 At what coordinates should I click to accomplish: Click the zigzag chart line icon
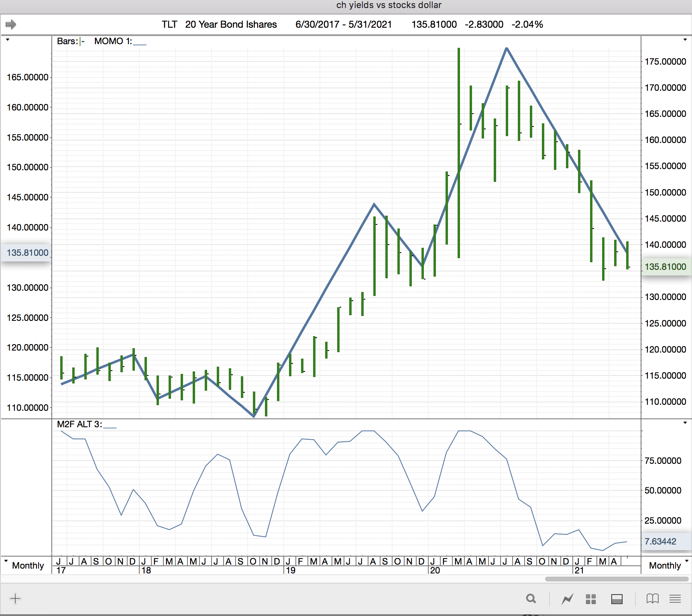click(567, 599)
